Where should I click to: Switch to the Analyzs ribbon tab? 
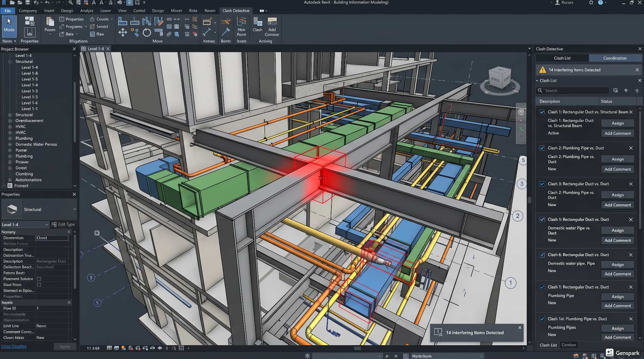(86, 11)
